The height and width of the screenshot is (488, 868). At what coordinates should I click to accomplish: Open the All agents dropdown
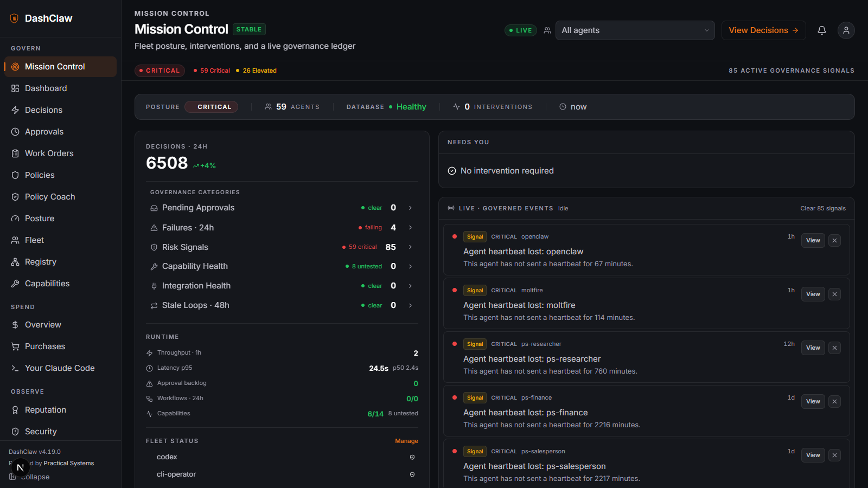pos(635,30)
